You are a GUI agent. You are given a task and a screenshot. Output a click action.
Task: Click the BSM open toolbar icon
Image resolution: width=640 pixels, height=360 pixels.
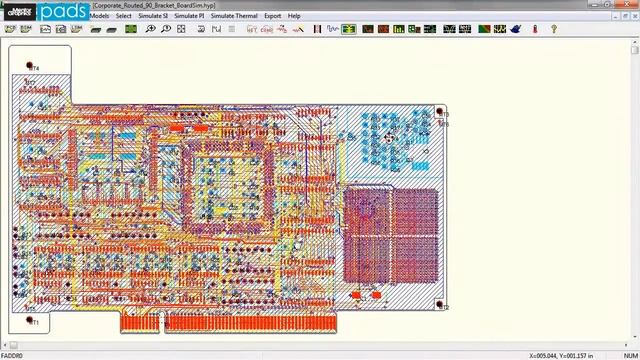click(26, 29)
